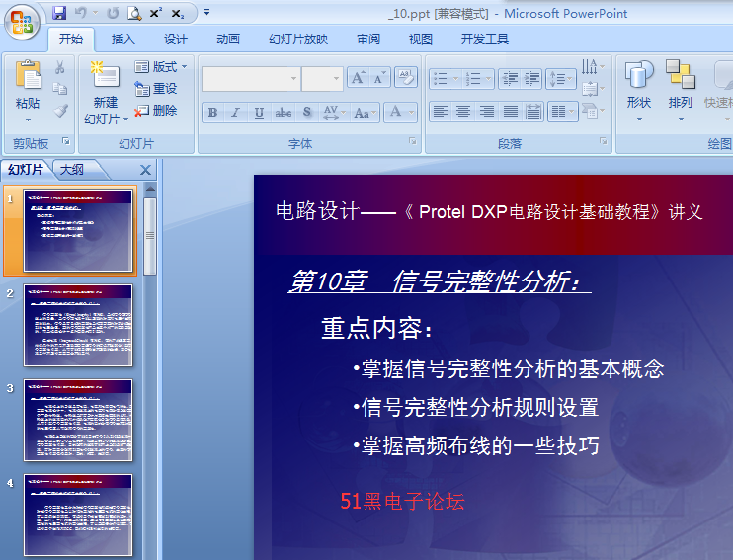Open align text vertical options
The height and width of the screenshot is (560, 733).
coord(593,88)
